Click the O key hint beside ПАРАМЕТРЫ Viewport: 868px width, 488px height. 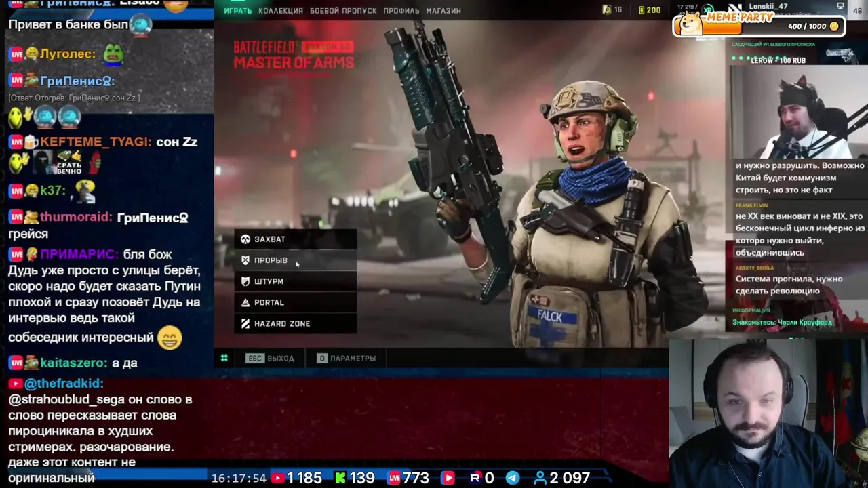point(322,358)
